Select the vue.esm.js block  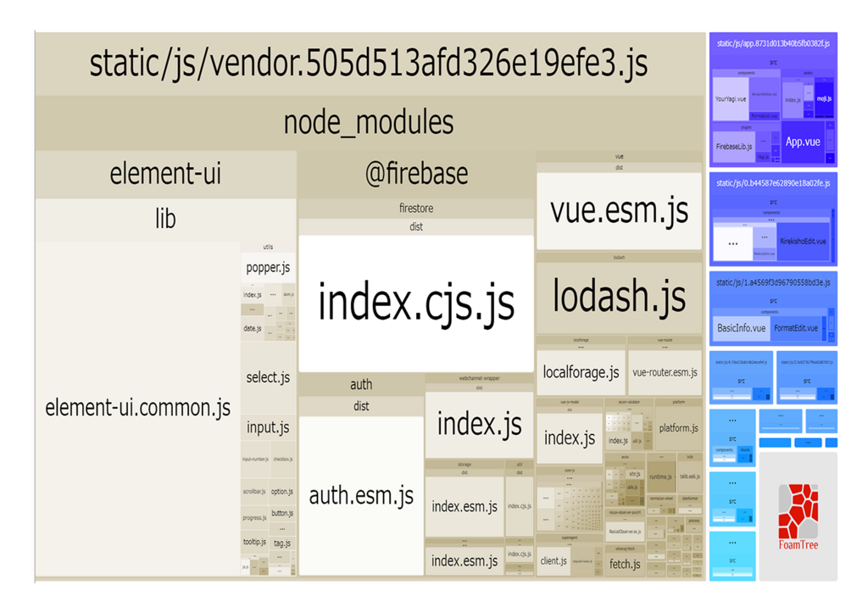coord(619,211)
